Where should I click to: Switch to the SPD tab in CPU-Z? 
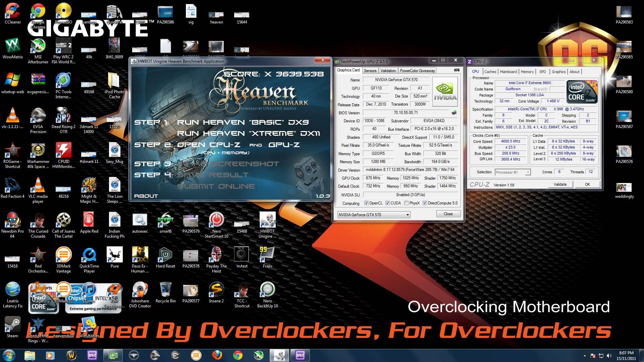tap(542, 72)
